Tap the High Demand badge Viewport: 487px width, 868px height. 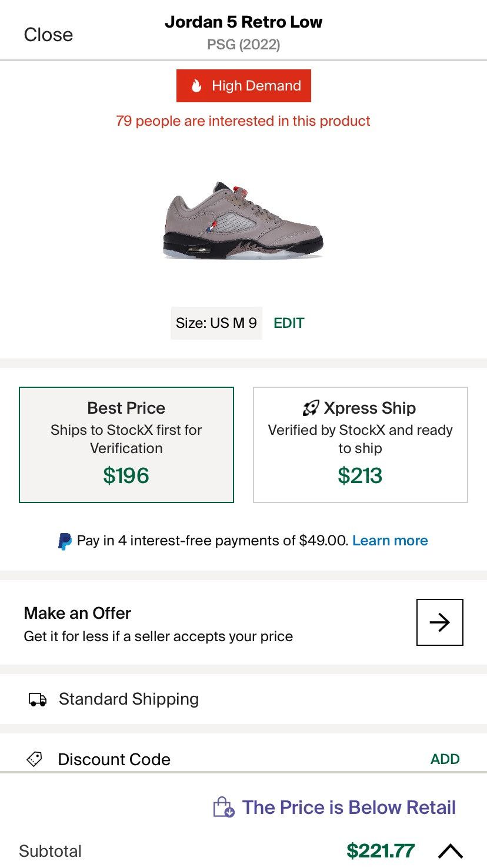point(243,86)
